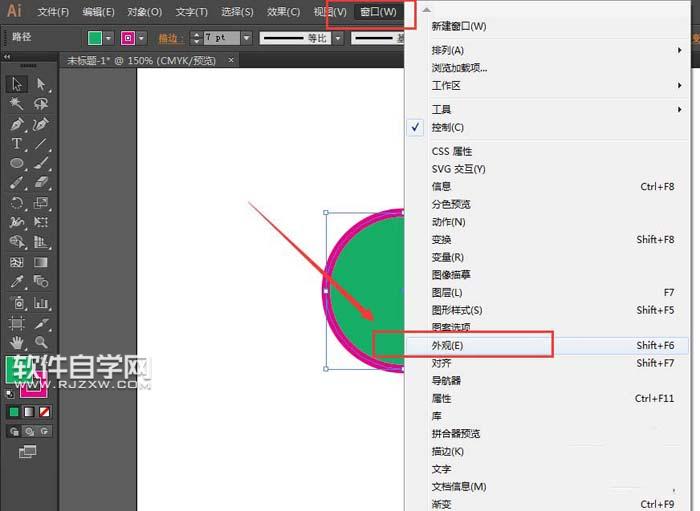Open the 等比 stroke profile dropdown
This screenshot has height=511, width=700.
coord(338,38)
